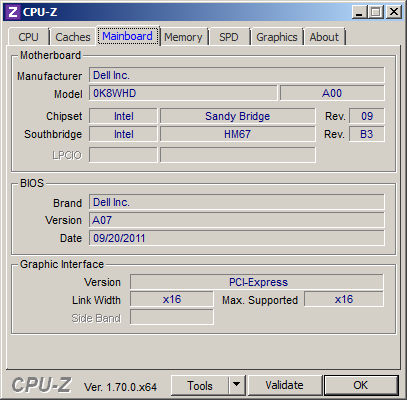Select the Memory tab
Screen dimensions: 407x400
183,37
